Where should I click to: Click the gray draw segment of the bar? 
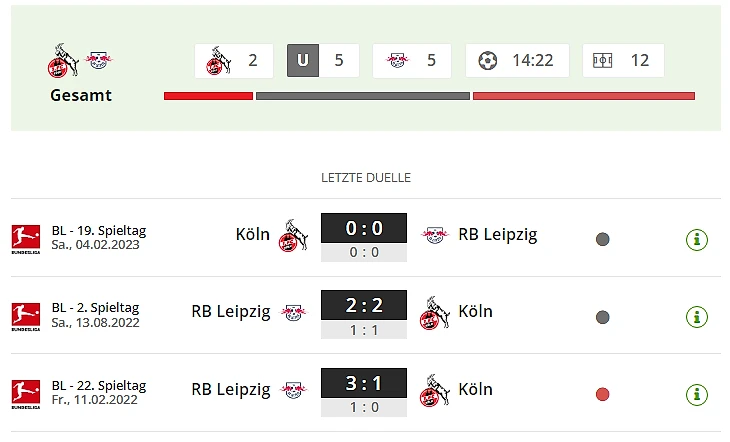click(x=362, y=96)
